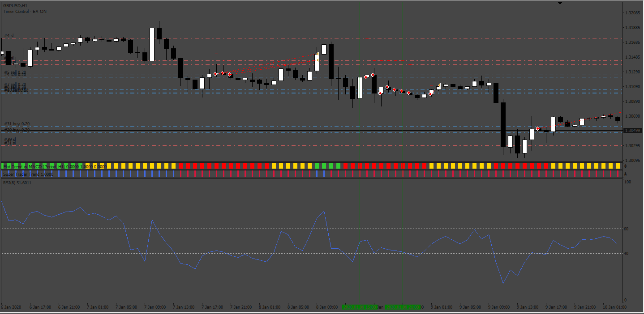The height and width of the screenshot is (314, 644).
Task: Click the RSI scale value 60
Action: pyautogui.click(x=627, y=229)
